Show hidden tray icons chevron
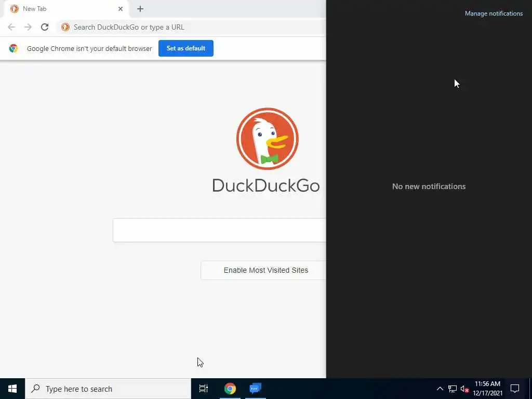532x399 pixels. (440, 389)
